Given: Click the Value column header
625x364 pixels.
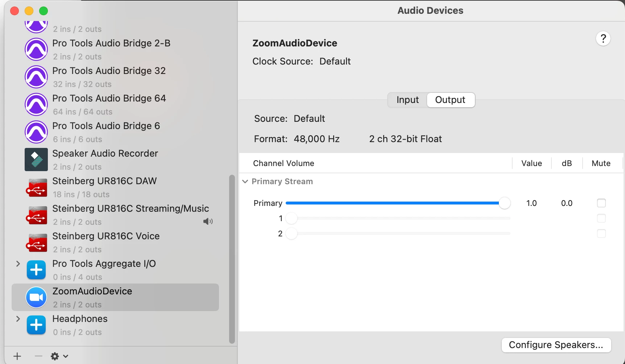Looking at the screenshot, I should pyautogui.click(x=531, y=163).
